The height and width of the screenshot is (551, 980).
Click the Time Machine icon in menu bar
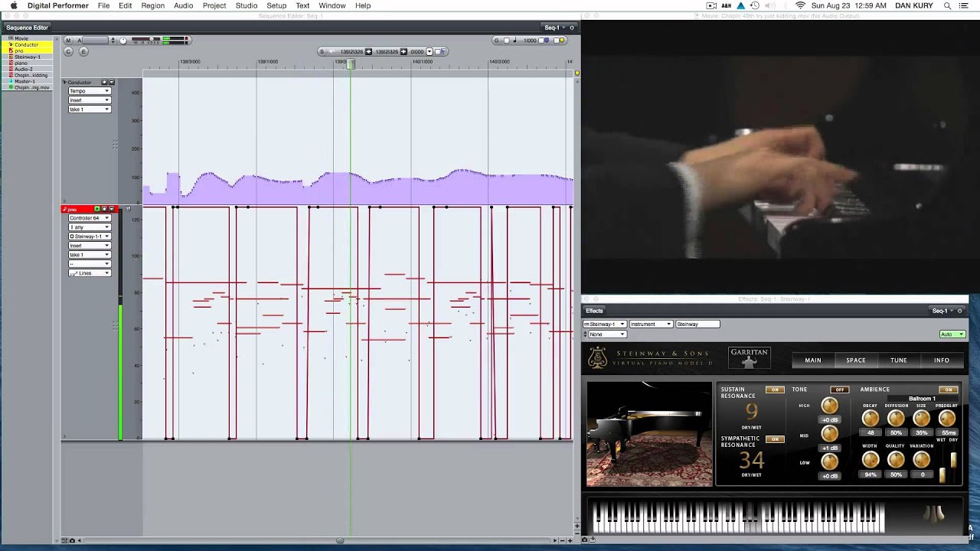(x=755, y=5)
